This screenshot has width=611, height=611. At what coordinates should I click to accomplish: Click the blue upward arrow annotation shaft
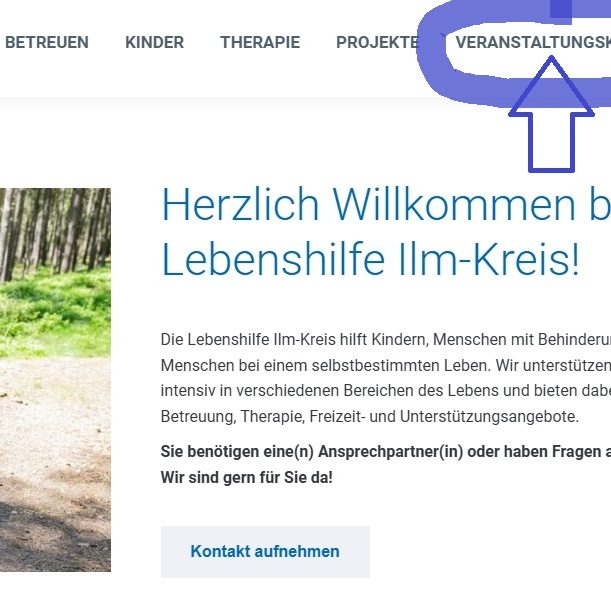point(551,142)
